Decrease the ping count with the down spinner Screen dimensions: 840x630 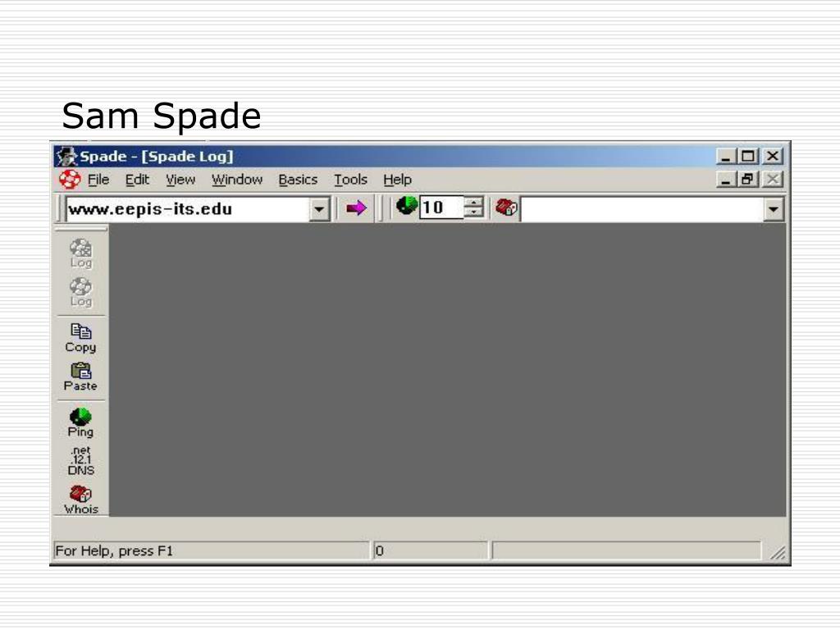(x=473, y=212)
